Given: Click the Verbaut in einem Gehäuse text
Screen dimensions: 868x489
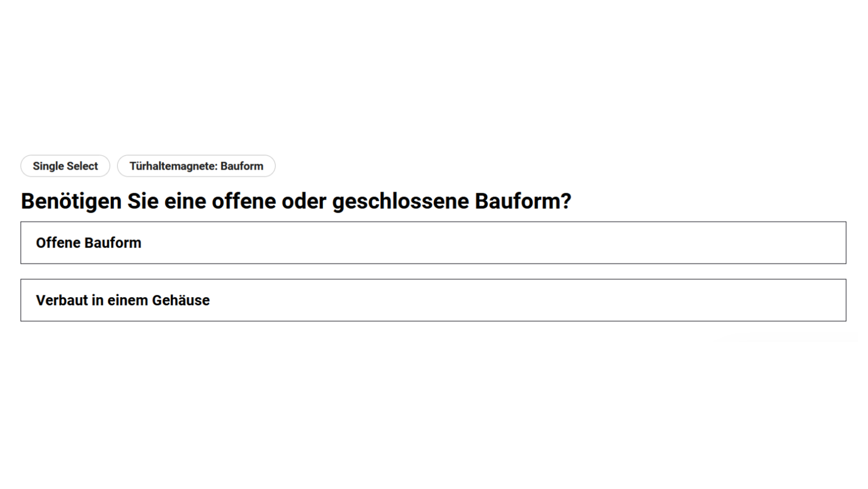Looking at the screenshot, I should tap(122, 300).
